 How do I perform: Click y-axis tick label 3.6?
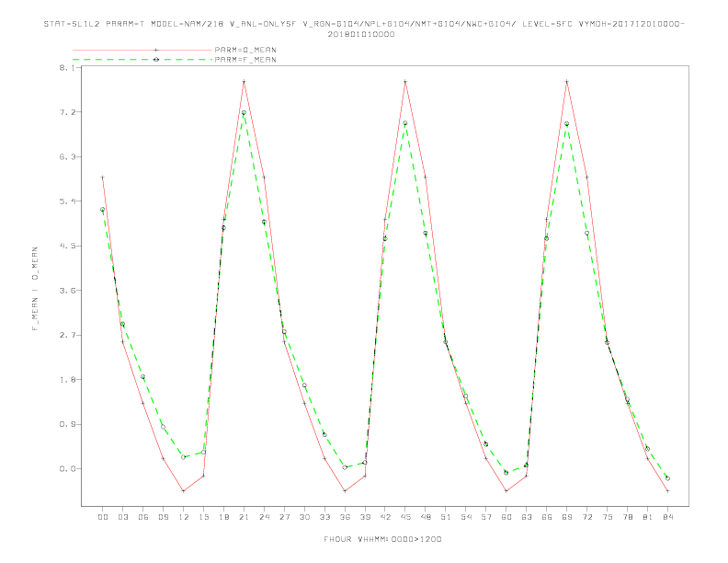click(66, 291)
